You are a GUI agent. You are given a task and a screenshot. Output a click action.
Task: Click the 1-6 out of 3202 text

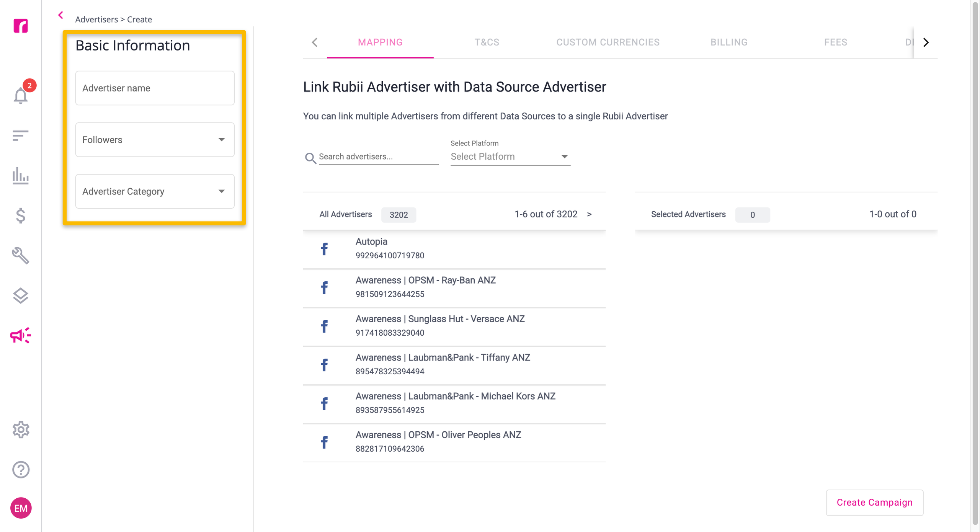click(x=546, y=214)
